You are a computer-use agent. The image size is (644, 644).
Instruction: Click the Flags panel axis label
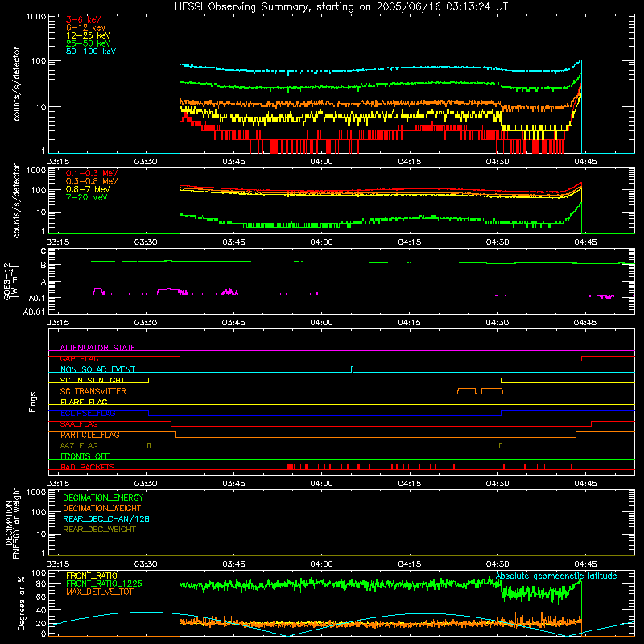pyautogui.click(x=33, y=402)
